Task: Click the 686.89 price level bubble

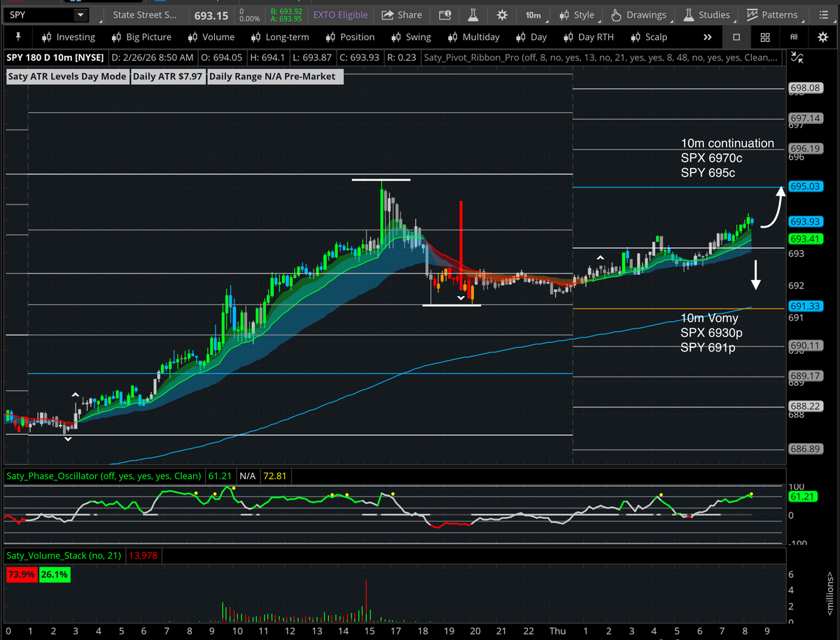Action: (804, 449)
